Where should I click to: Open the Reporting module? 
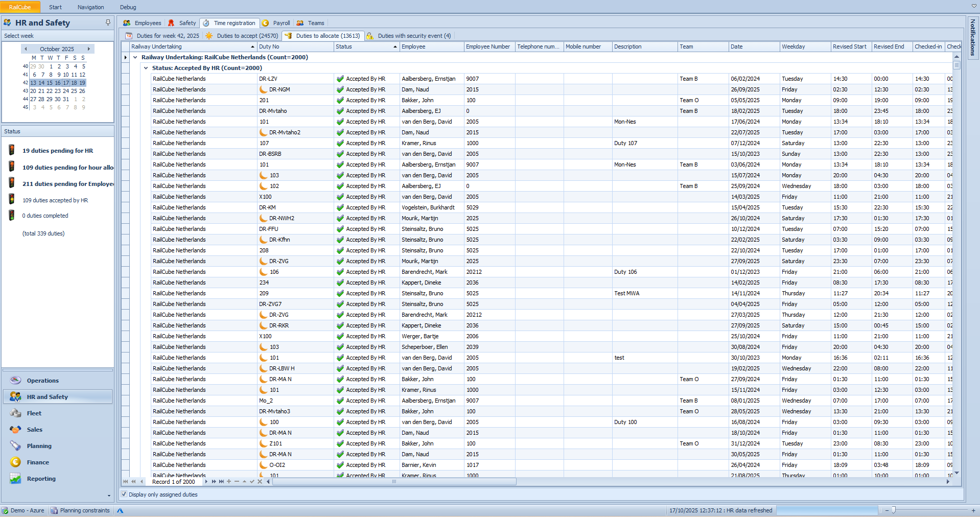[x=41, y=479]
